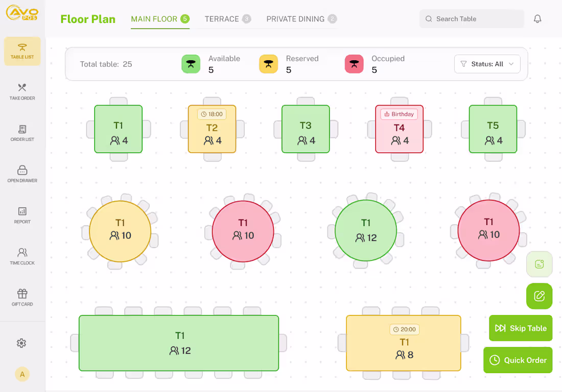Click the 20:00 reservation time badge
This screenshot has height=392, width=562.
tap(404, 329)
